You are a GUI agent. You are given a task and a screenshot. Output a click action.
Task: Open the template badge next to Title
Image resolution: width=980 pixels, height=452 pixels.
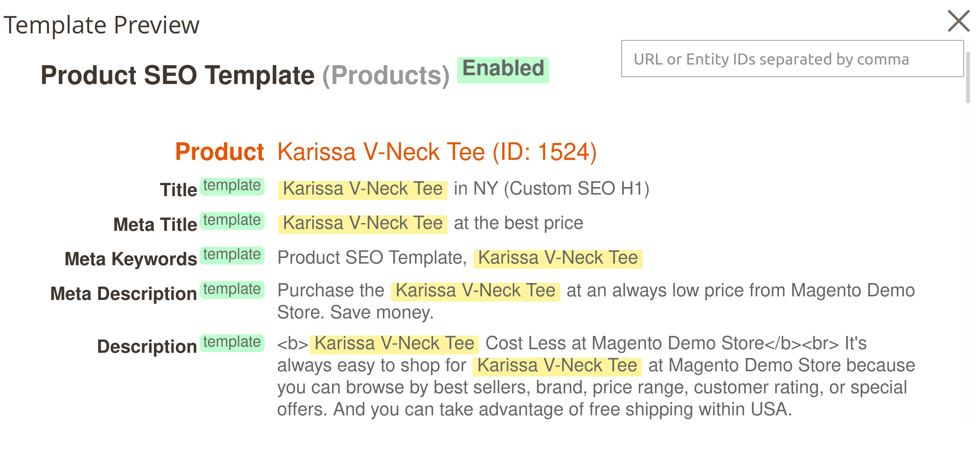(x=232, y=186)
